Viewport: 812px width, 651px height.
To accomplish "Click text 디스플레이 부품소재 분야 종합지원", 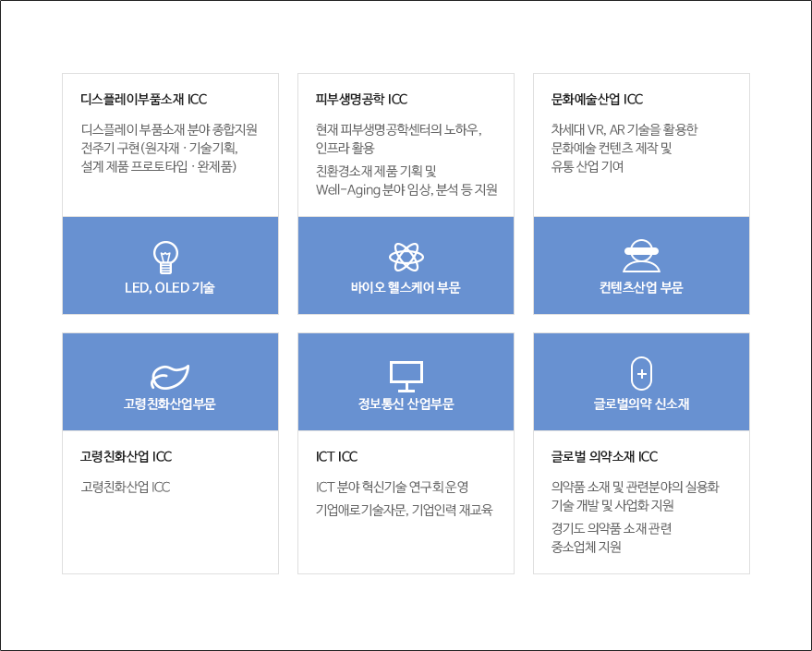I will [169, 129].
